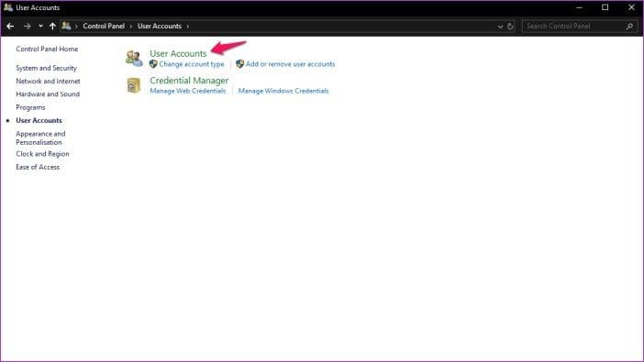Click shield icon beside Change account type

153,64
